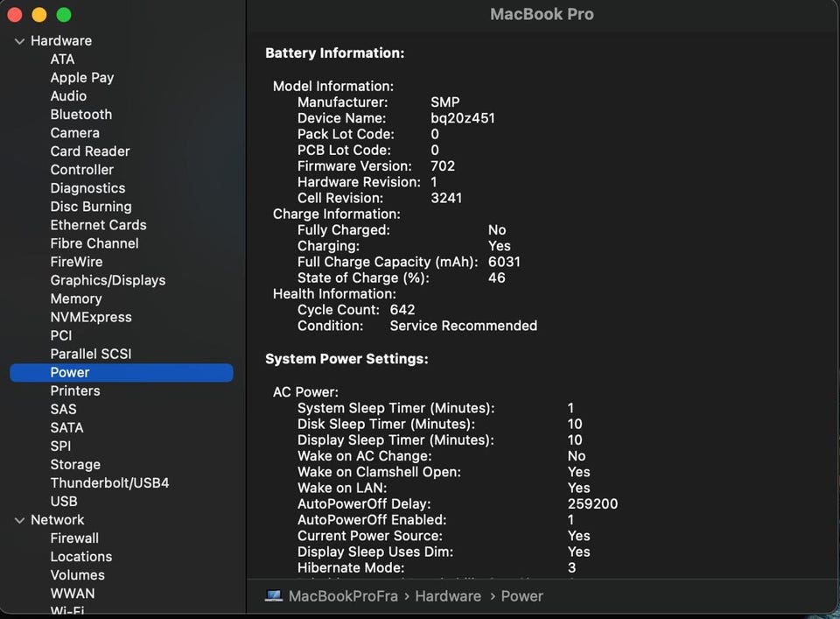
Task: Click Hardware in the bottom path bar
Action: coord(448,596)
